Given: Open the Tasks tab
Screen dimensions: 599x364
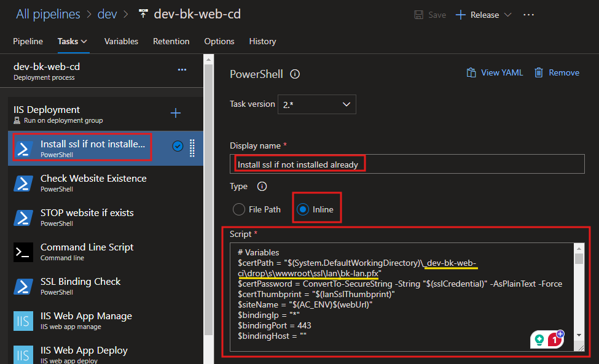Looking at the screenshot, I should (x=68, y=41).
